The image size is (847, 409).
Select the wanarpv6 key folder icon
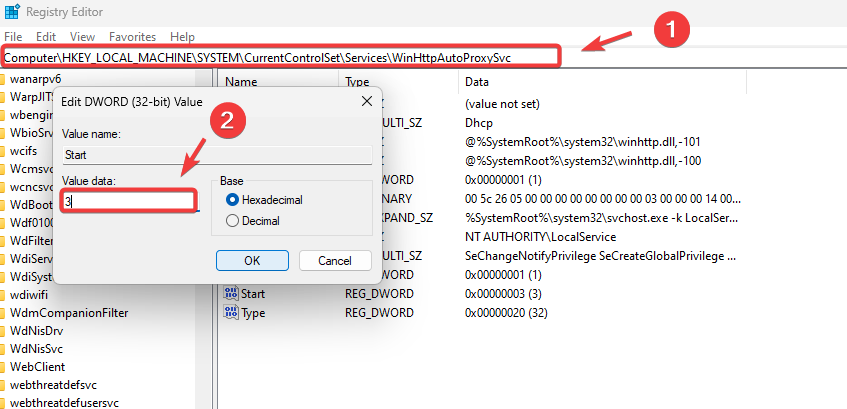(x=2, y=79)
